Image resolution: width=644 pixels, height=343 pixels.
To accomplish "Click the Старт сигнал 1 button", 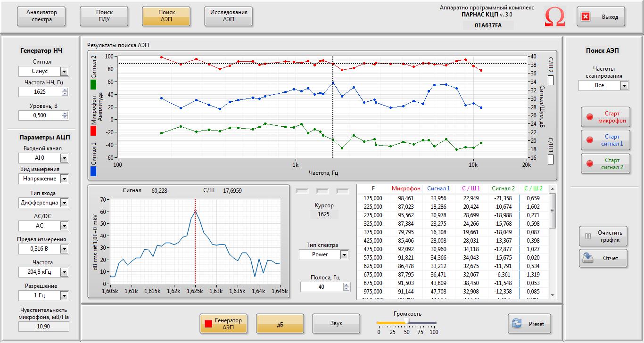I will point(605,140).
